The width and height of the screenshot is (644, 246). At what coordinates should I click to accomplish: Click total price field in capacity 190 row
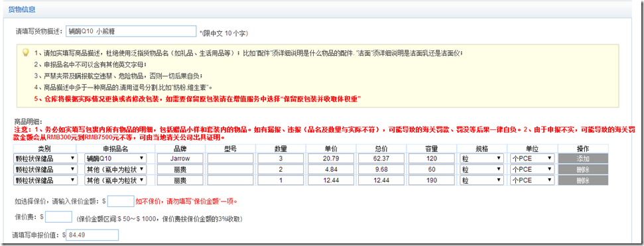pos(381,180)
